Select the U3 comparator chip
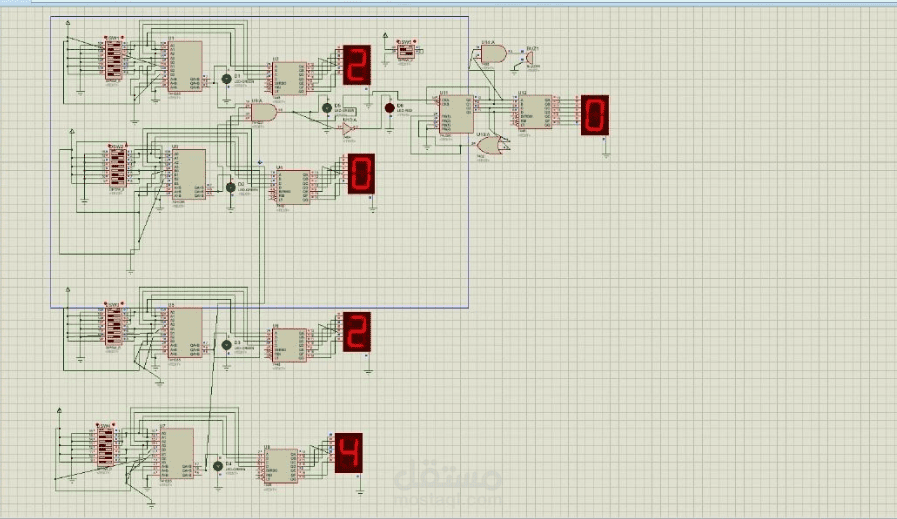The image size is (897, 519). point(189,175)
